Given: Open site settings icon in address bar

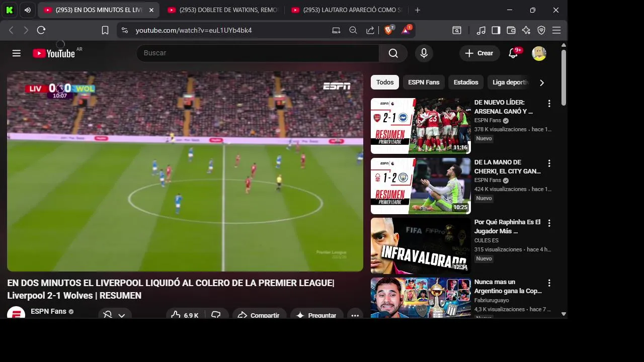Looking at the screenshot, I should coord(125,30).
